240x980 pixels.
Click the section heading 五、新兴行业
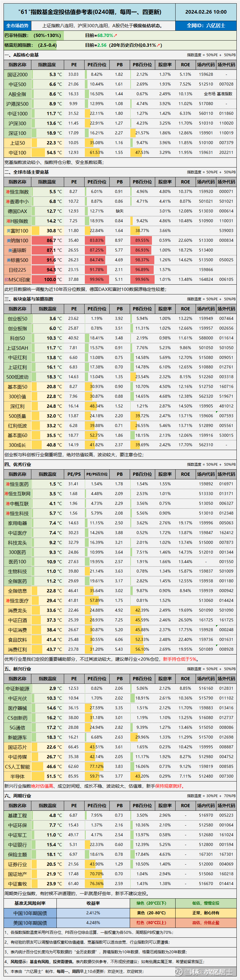[x=17, y=669]
